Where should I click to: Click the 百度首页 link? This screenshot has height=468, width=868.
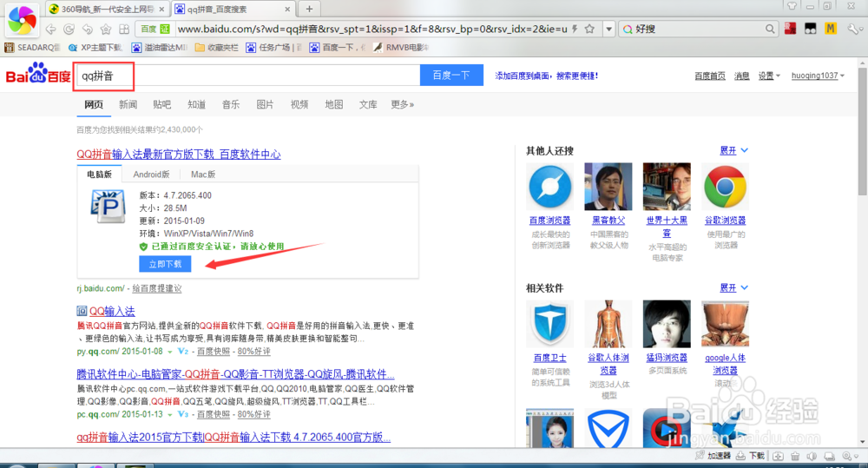710,76
